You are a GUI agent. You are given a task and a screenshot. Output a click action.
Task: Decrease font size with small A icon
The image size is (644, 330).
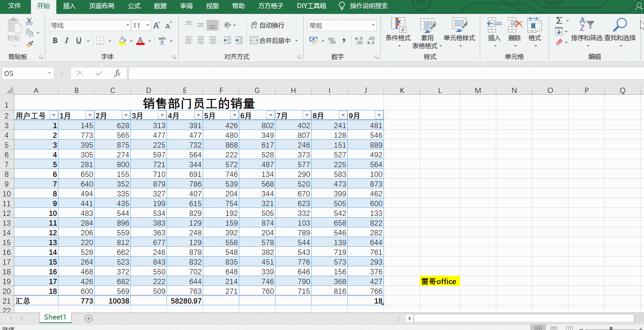[x=169, y=25]
